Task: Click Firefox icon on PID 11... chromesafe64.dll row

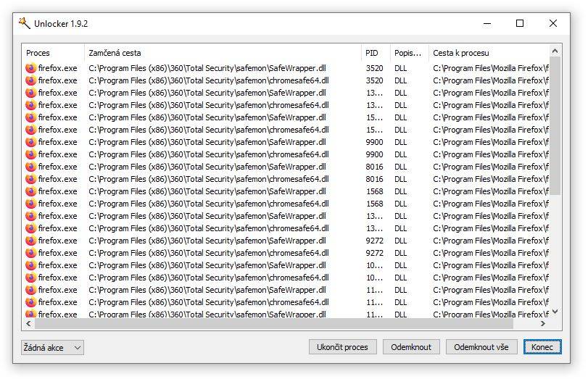Action: tap(30, 302)
